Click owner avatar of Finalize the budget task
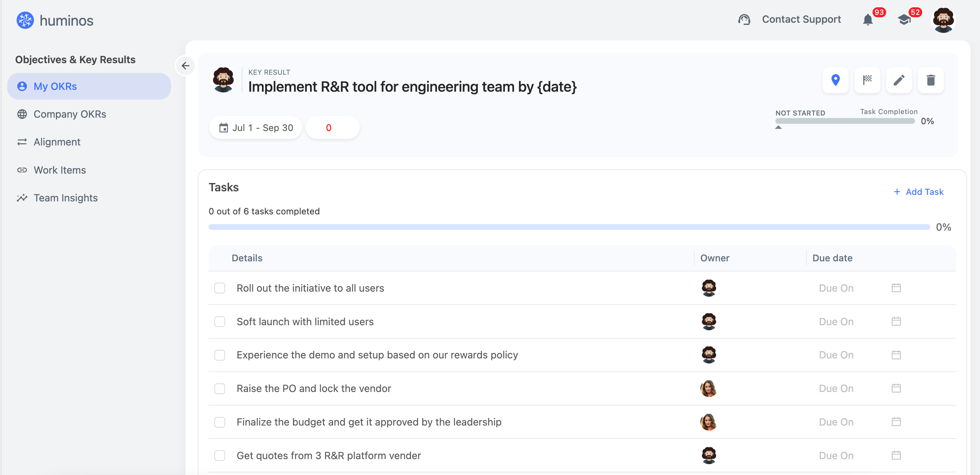The width and height of the screenshot is (980, 475). (x=709, y=422)
